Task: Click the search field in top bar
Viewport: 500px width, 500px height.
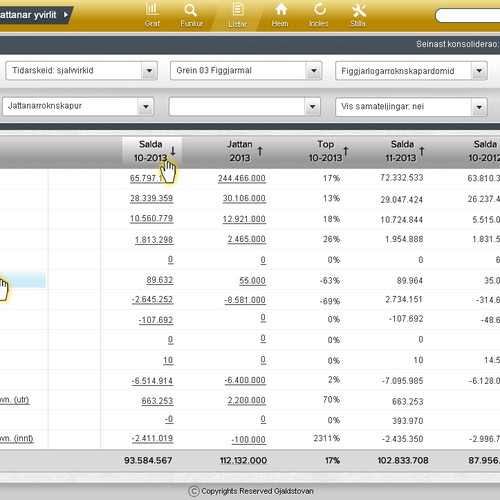Action: pyautogui.click(x=467, y=16)
